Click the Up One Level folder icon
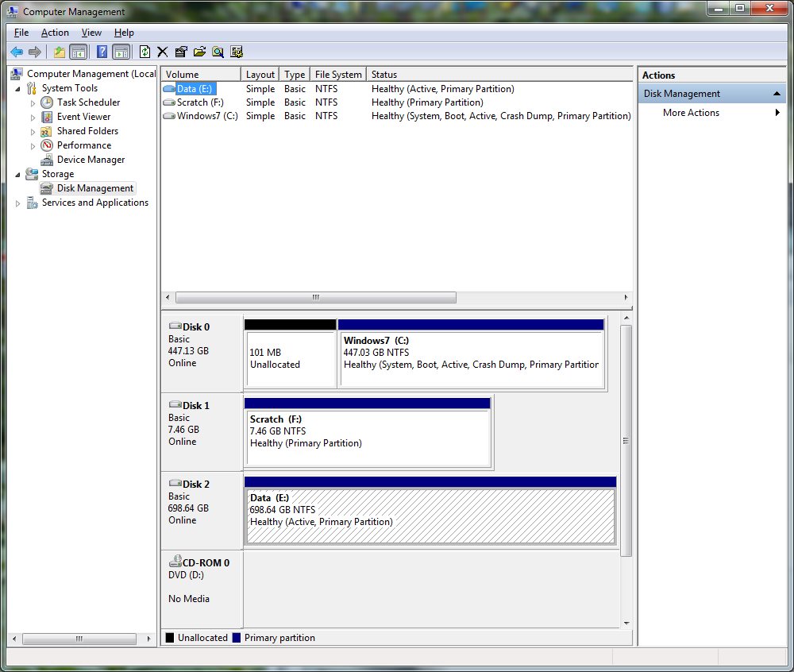The image size is (794, 672). coord(60,52)
